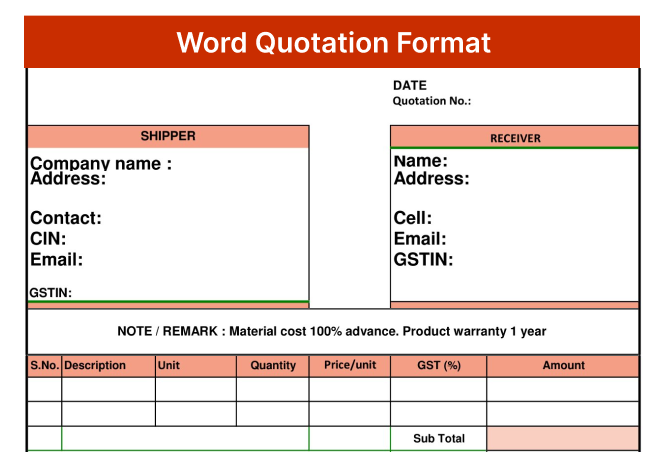Select the Description column header

click(108, 366)
